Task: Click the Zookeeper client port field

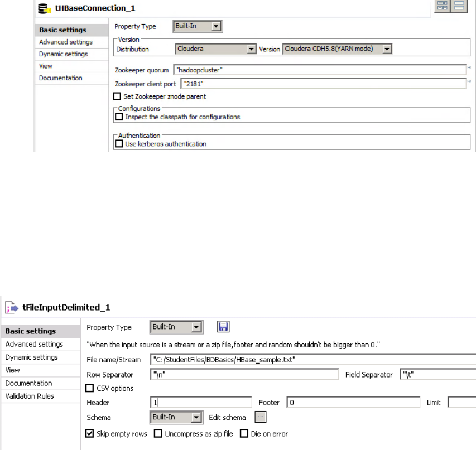Action: tap(323, 84)
